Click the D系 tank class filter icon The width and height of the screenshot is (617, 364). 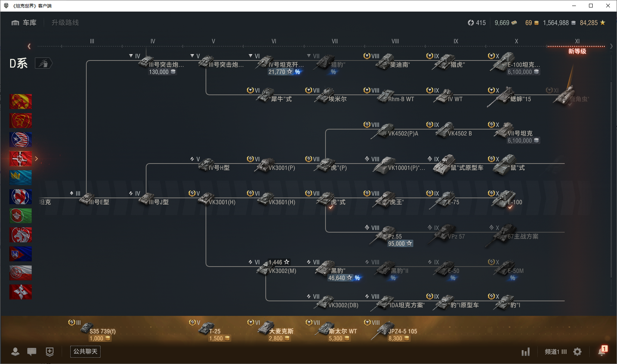pyautogui.click(x=44, y=63)
